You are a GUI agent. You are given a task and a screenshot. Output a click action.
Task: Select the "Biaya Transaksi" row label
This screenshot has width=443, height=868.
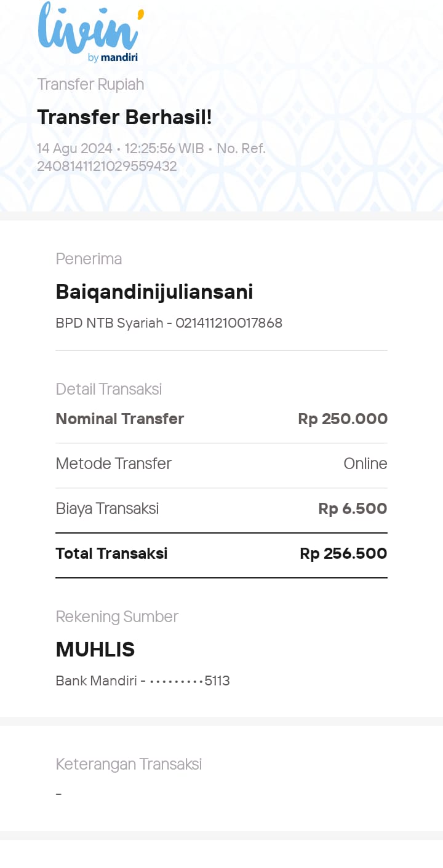[x=107, y=508]
